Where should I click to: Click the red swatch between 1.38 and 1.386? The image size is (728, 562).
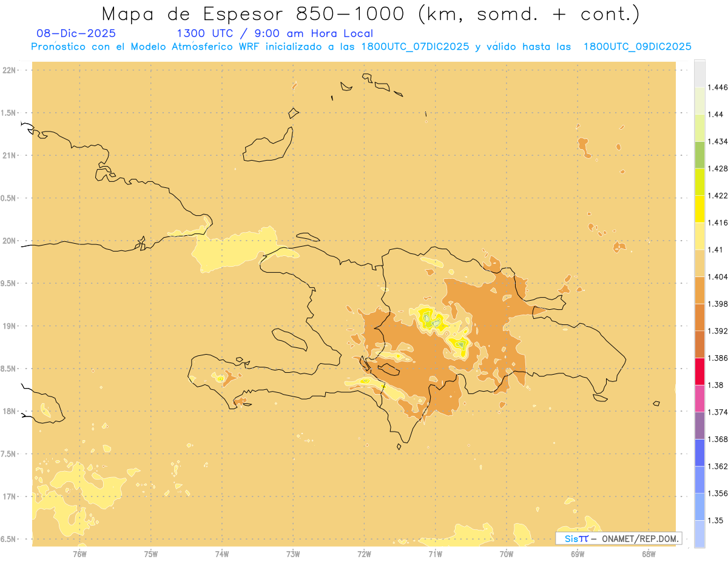[699, 372]
